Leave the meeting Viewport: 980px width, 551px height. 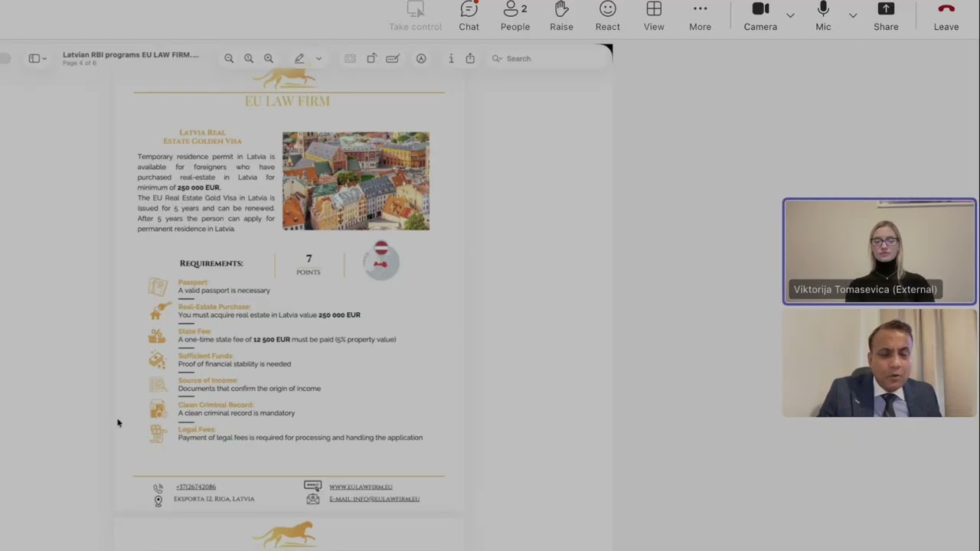tap(946, 17)
